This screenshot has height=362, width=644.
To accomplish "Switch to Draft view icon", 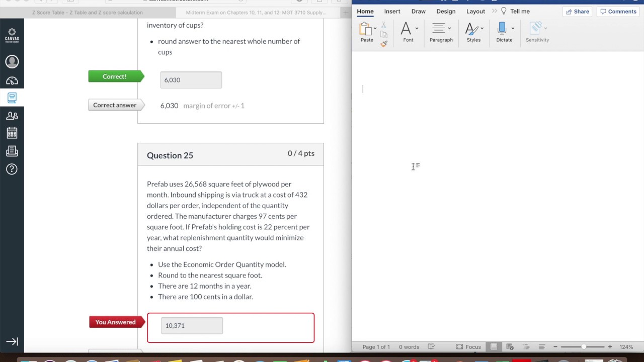I will (542, 347).
